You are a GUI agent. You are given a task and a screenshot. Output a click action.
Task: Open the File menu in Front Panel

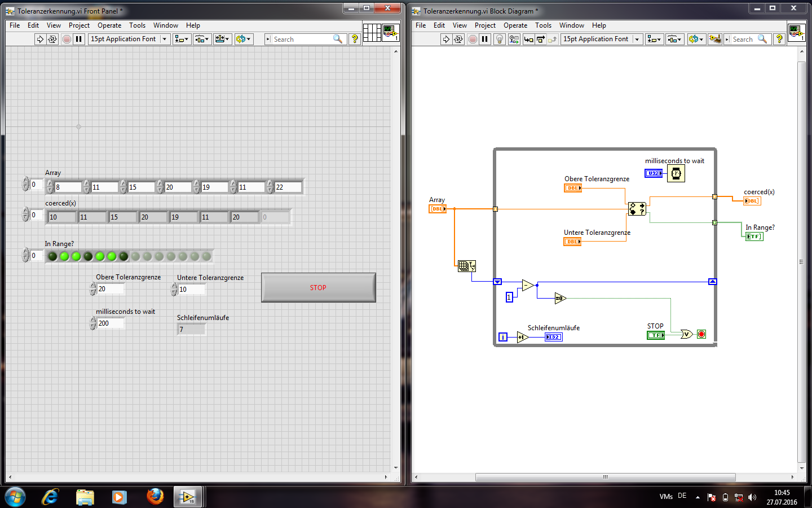click(x=15, y=25)
